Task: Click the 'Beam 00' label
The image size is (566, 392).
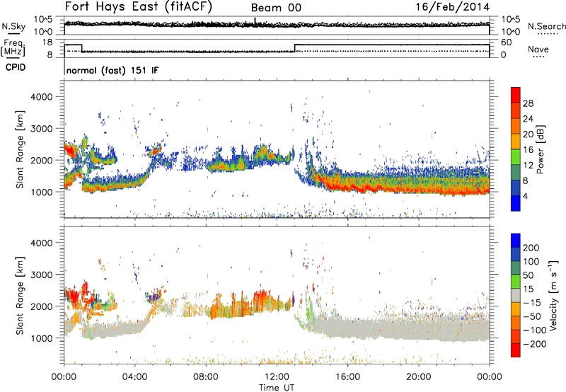Action: tap(276, 8)
